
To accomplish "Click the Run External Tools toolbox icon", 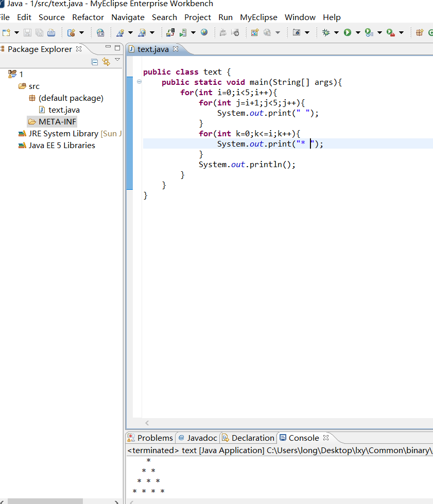I will pos(391,32).
